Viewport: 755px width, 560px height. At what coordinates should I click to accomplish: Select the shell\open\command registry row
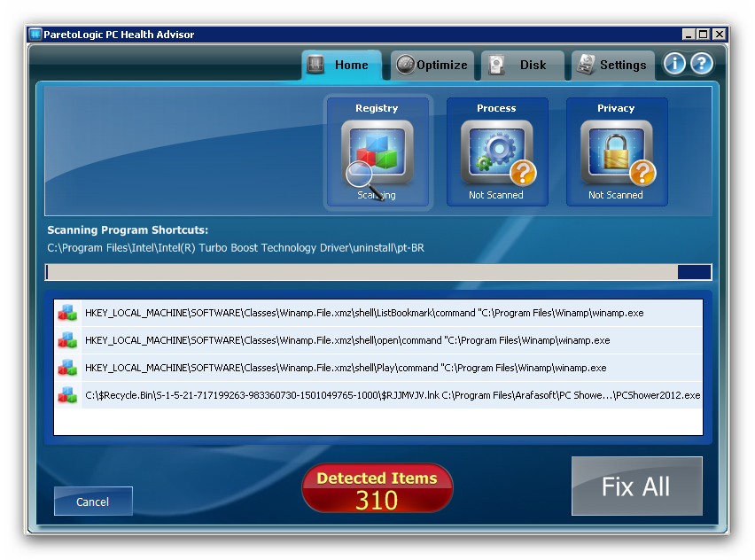[x=378, y=340]
